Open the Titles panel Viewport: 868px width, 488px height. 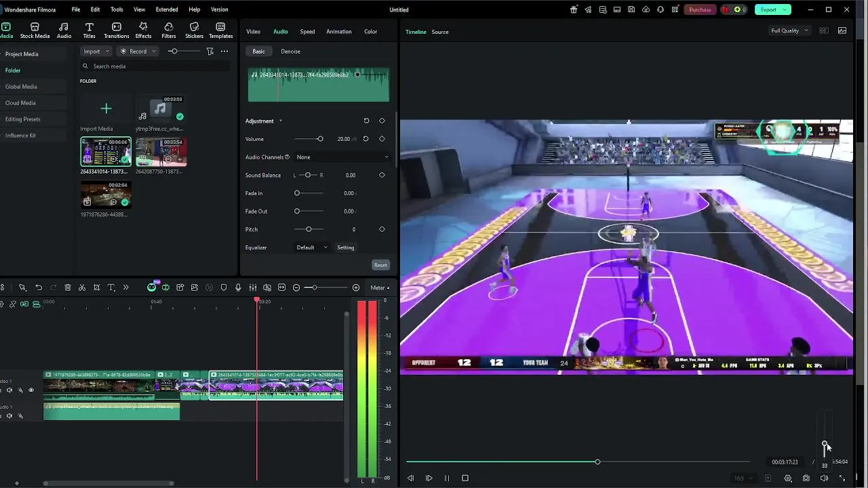point(89,30)
